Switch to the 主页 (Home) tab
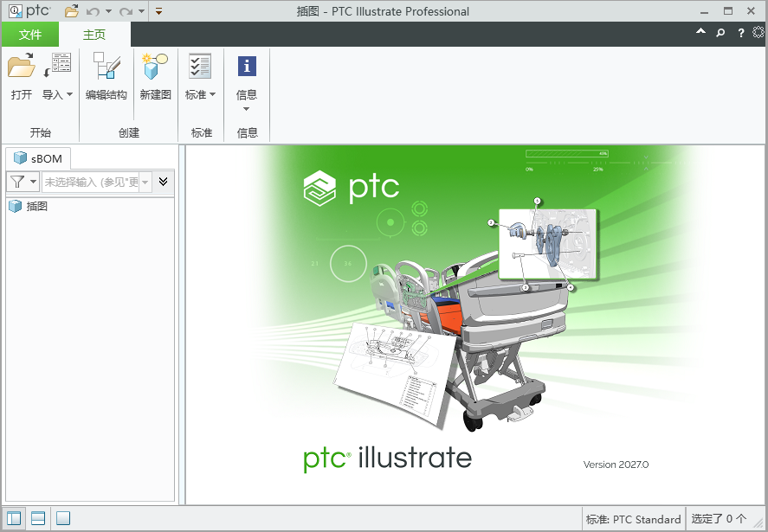 [x=94, y=35]
